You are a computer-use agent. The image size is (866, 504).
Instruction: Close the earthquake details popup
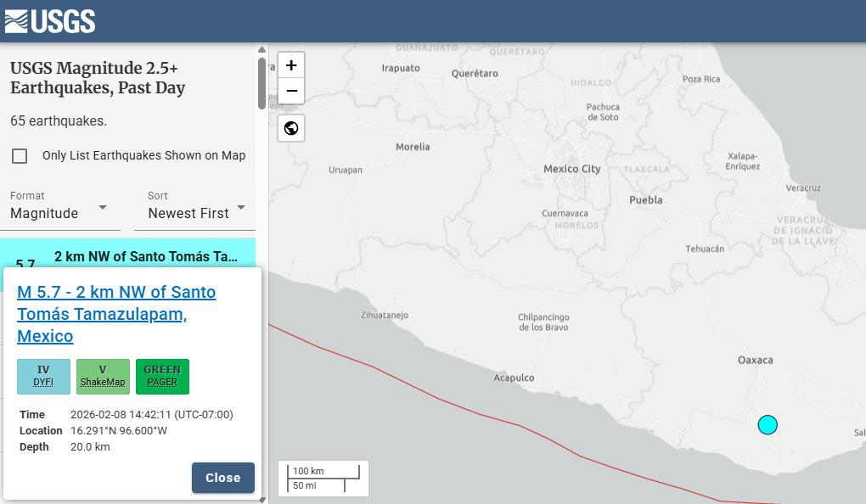coord(223,478)
